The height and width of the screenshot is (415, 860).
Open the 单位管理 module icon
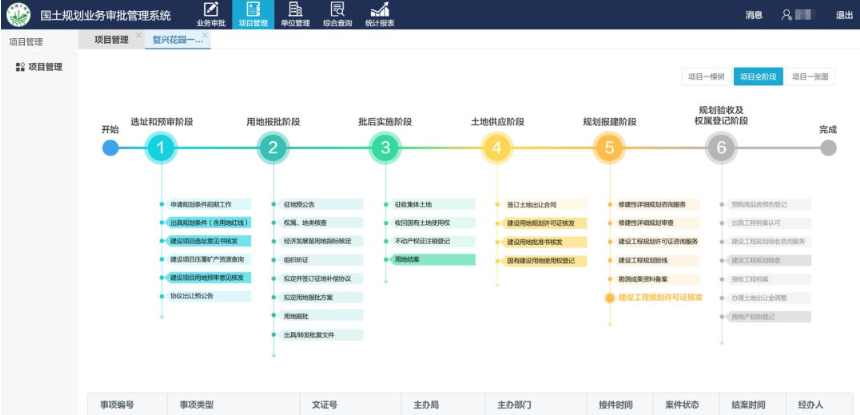pos(295,10)
